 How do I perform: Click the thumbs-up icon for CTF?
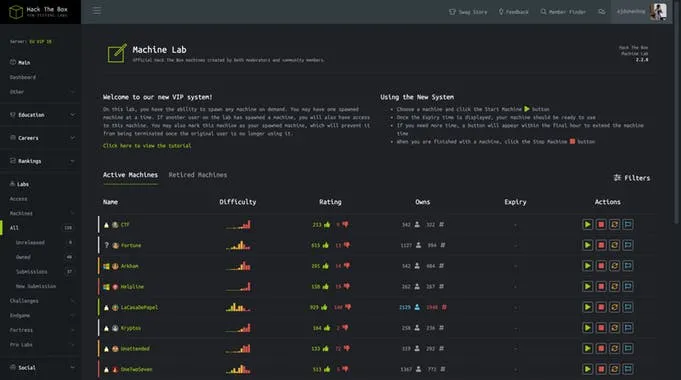[x=327, y=225]
